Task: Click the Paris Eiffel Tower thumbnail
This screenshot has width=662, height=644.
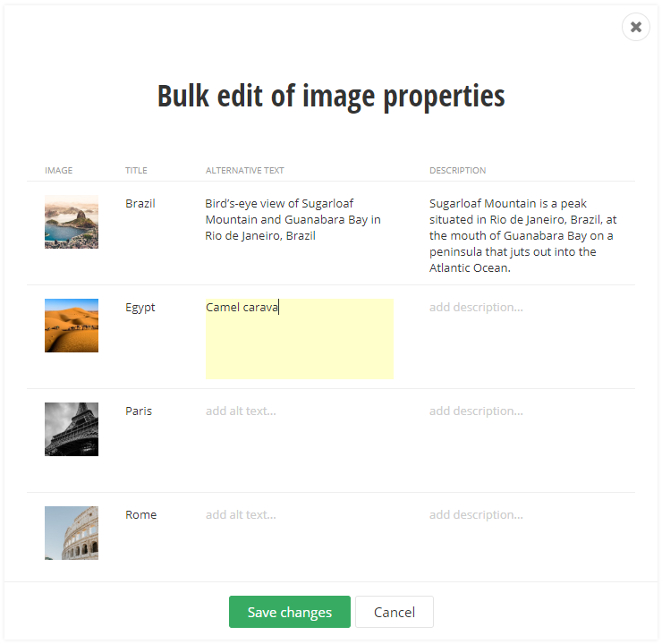Action: point(72,429)
